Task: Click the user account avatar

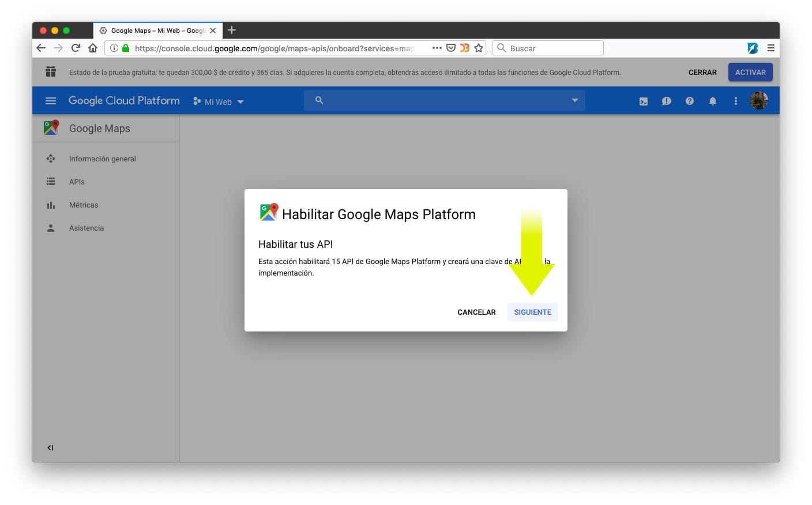Action: click(x=759, y=100)
